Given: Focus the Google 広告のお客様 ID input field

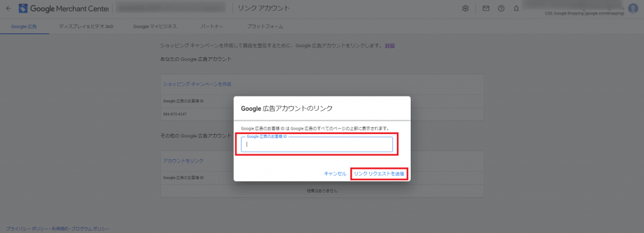Looking at the screenshot, I should click(x=317, y=144).
